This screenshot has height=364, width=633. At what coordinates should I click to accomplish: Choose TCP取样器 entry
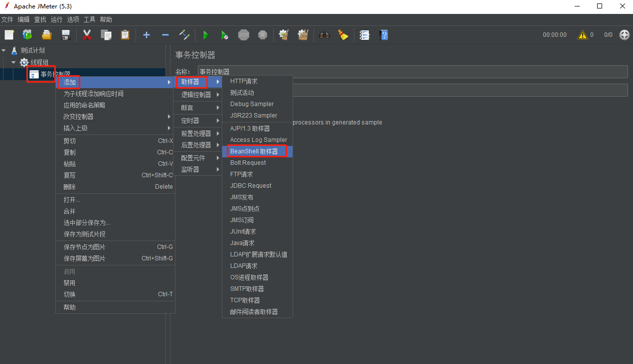(x=257, y=300)
